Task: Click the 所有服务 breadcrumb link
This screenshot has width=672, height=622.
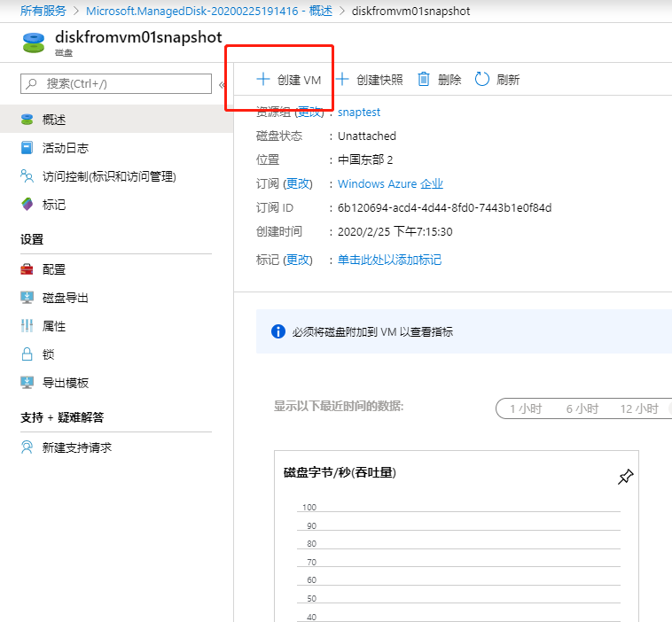Action: pos(43,12)
